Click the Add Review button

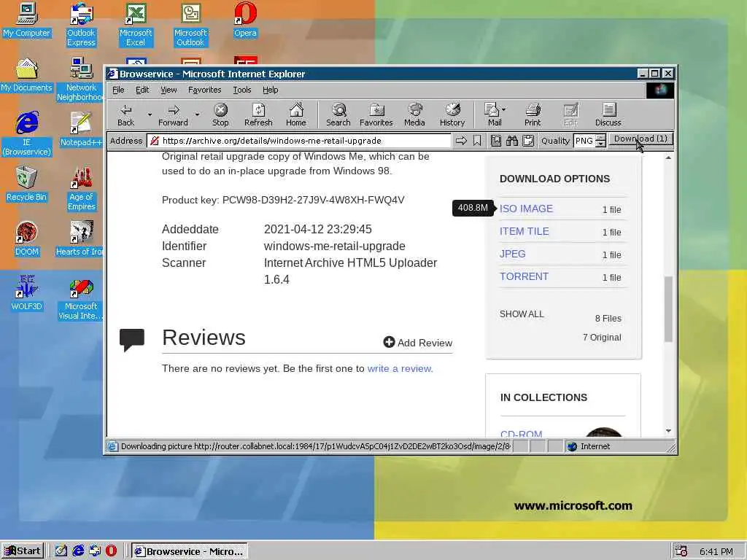click(418, 343)
